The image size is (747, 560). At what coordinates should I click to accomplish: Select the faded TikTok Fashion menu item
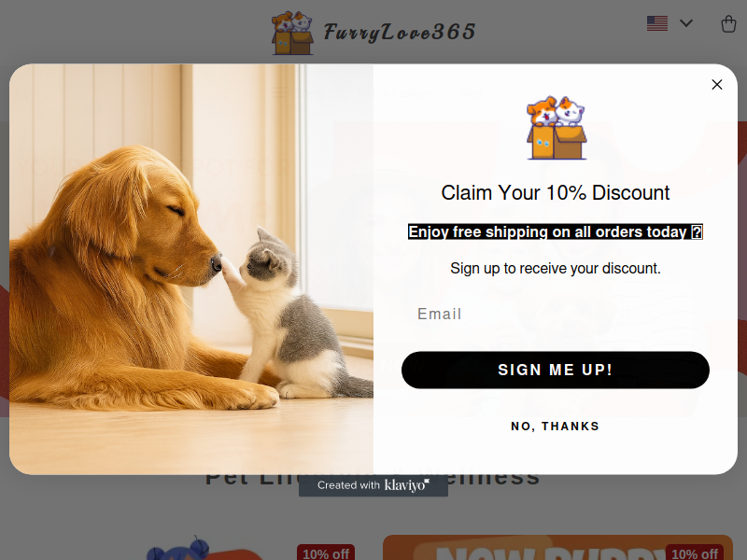pos(394,93)
